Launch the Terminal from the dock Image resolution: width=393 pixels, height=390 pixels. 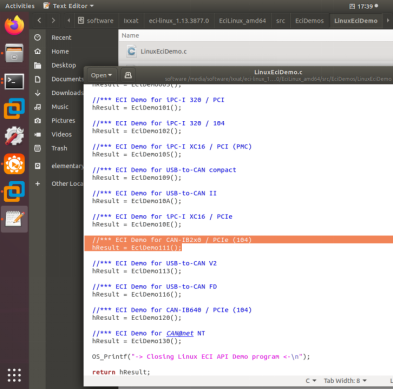(x=14, y=81)
